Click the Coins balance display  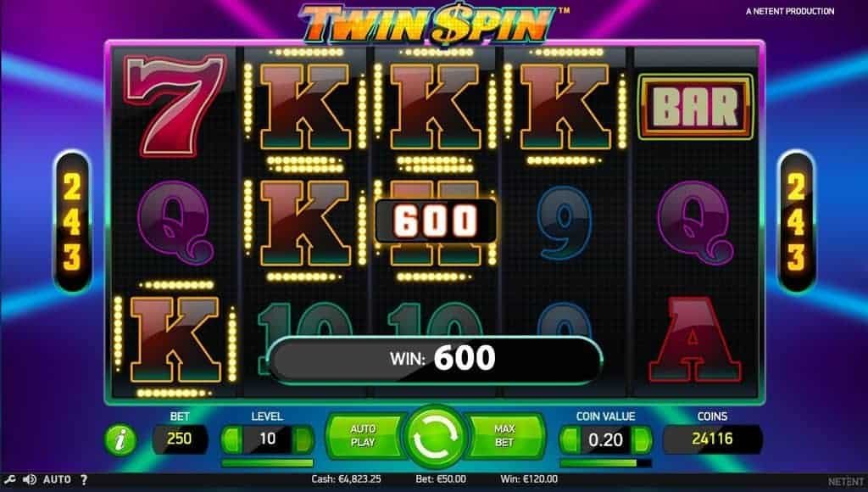[x=712, y=439]
